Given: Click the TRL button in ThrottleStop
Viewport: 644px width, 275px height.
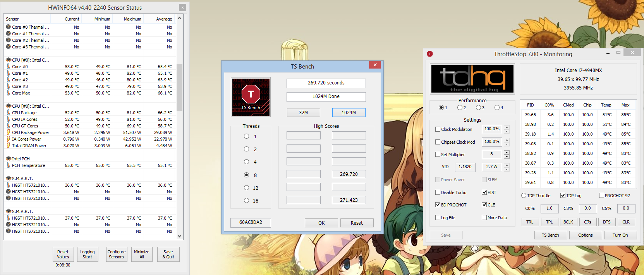Looking at the screenshot, I should pyautogui.click(x=530, y=222).
